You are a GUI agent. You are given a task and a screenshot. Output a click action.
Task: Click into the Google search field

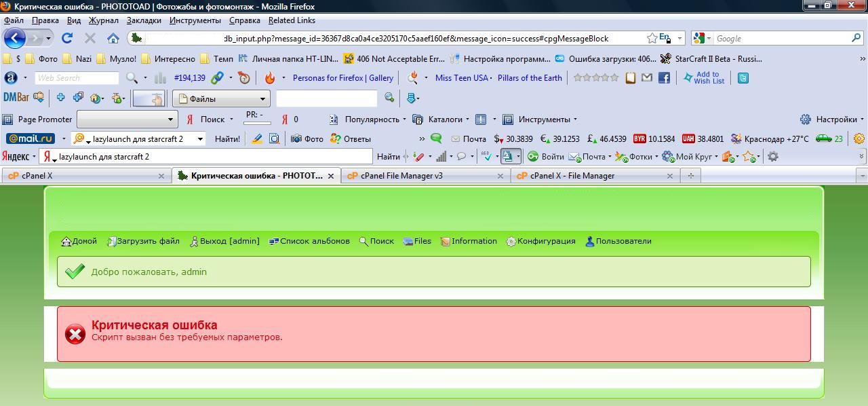coord(780,39)
